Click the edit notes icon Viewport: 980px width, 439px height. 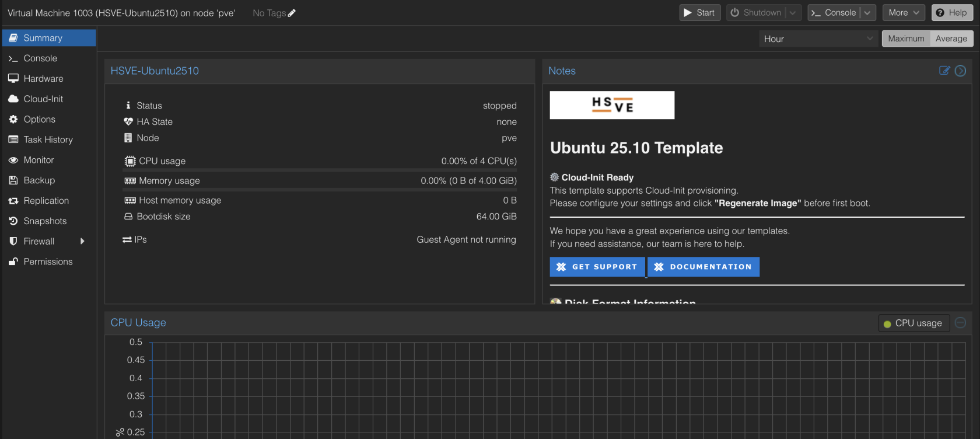944,71
